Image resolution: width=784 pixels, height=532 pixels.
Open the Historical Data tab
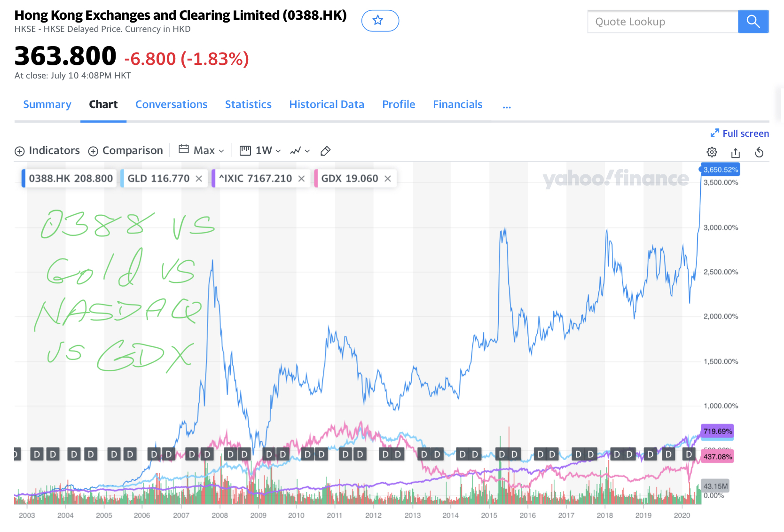point(327,104)
